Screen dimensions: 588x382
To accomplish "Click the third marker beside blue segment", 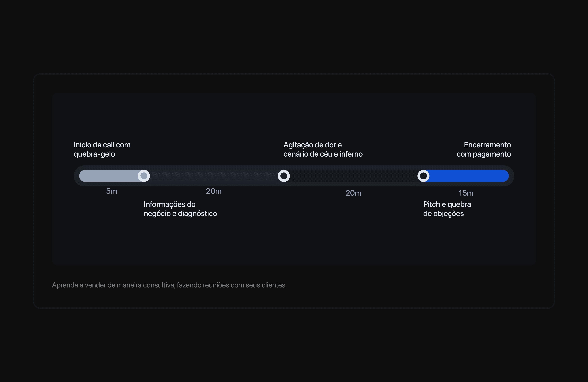I will (423, 176).
